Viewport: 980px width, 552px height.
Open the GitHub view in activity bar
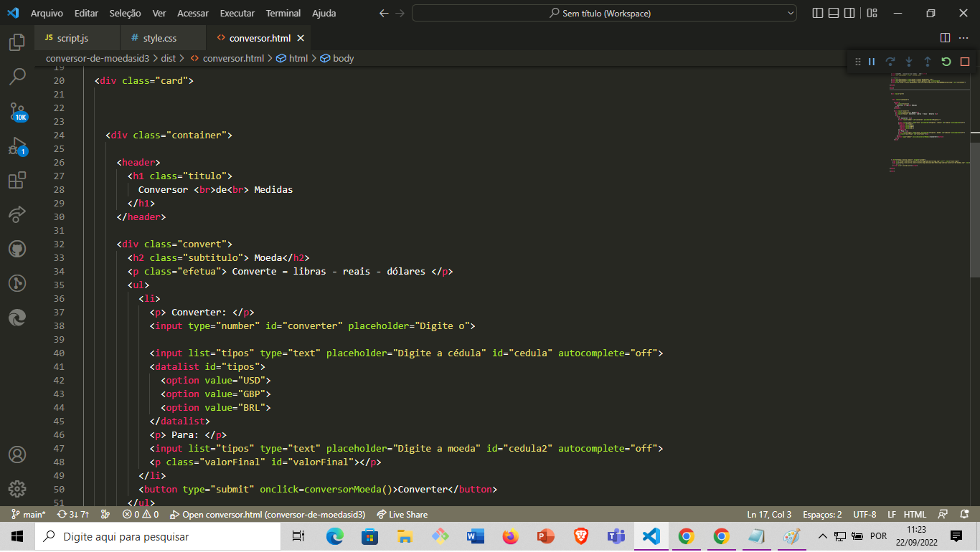(17, 249)
